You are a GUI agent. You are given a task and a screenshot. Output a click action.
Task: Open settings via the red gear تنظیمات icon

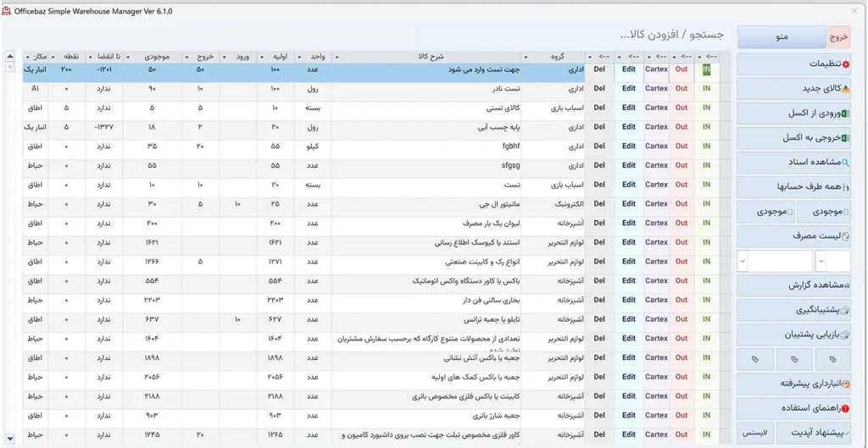845,64
